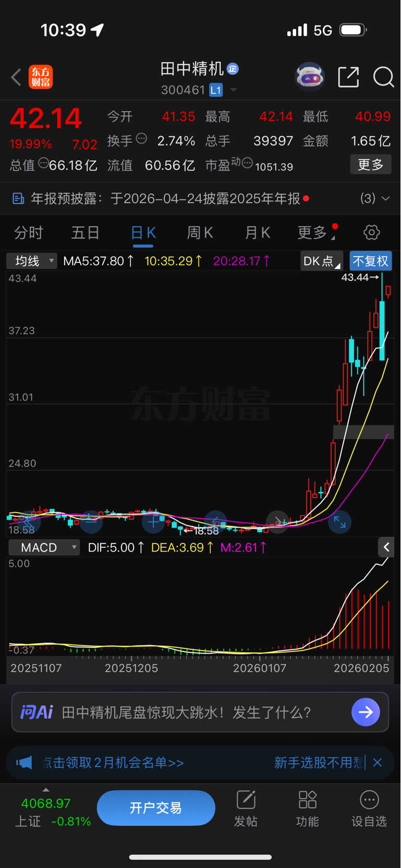Viewport: 401px width, 868px height.
Task: Expand the 上证 index ticker arrow
Action: 46,790
